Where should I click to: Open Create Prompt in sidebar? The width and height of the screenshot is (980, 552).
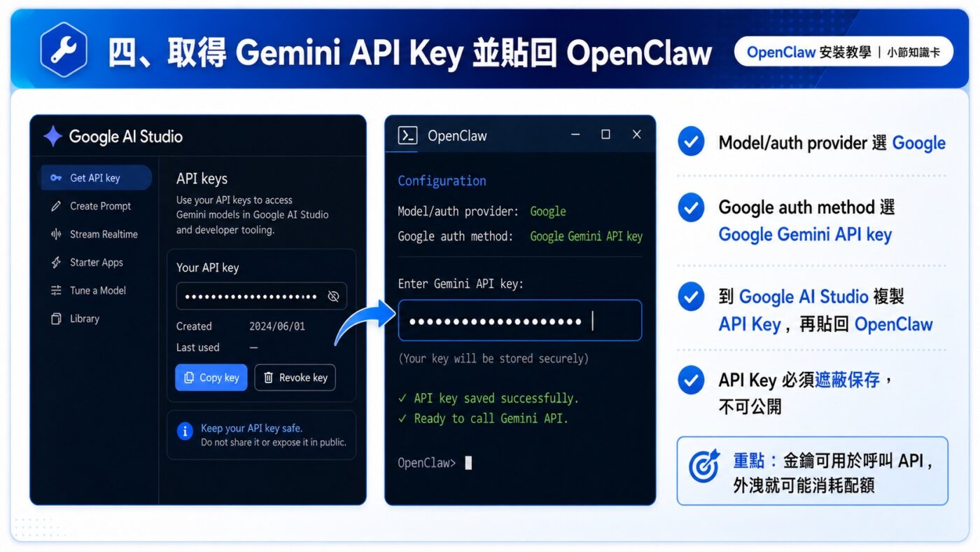[100, 206]
